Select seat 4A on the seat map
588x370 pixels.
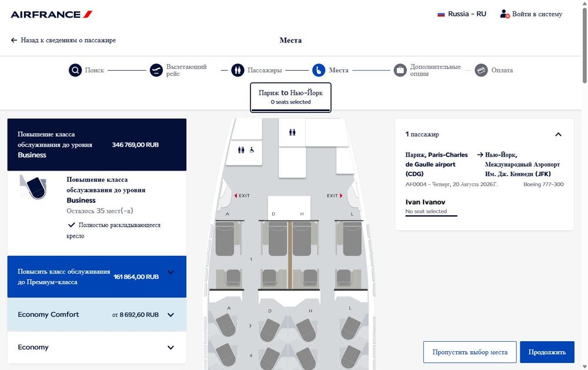click(x=226, y=355)
